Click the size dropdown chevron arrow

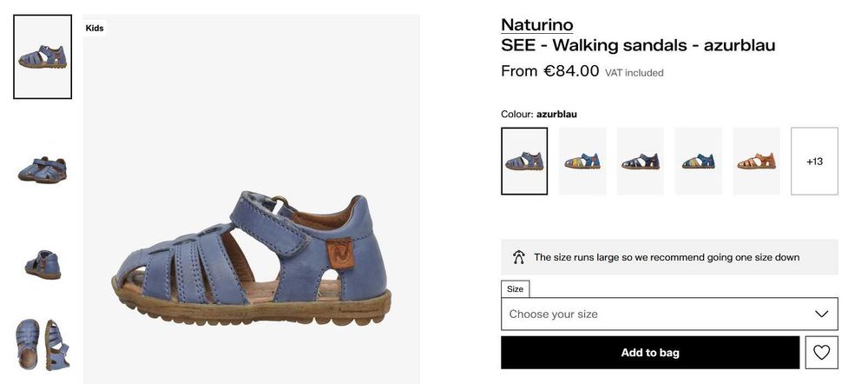click(821, 314)
